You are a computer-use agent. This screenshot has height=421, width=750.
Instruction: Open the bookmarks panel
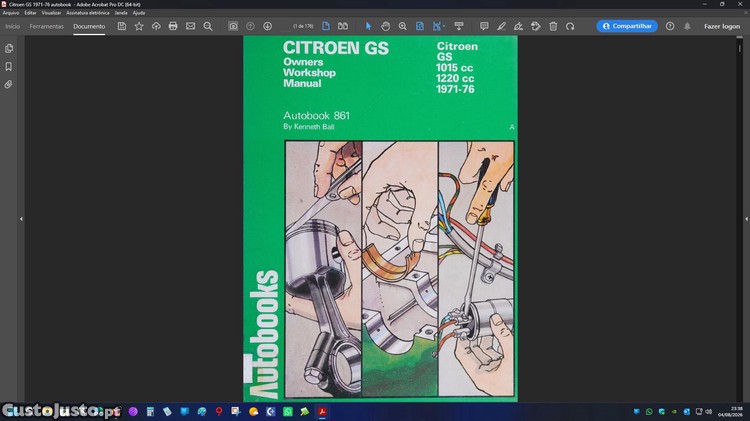[9, 66]
